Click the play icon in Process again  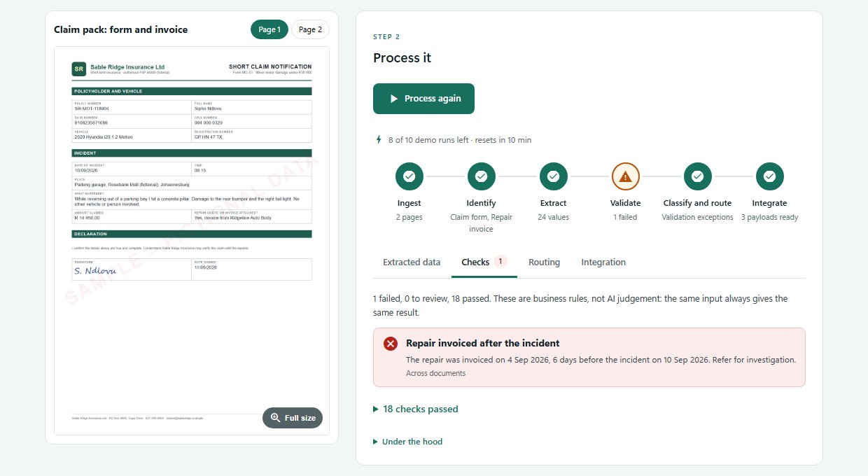pos(394,99)
